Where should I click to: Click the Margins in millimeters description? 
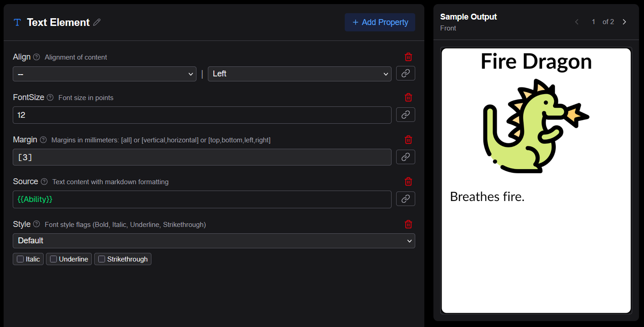pos(161,140)
